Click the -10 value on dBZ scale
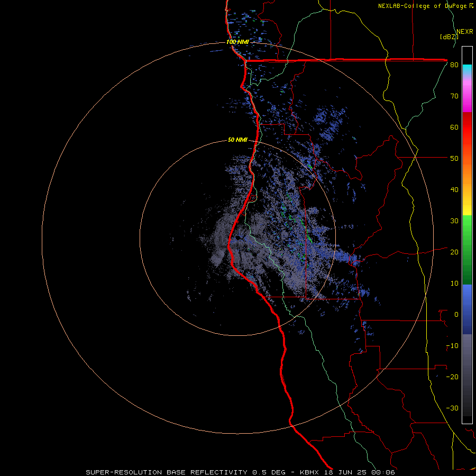 pos(452,346)
